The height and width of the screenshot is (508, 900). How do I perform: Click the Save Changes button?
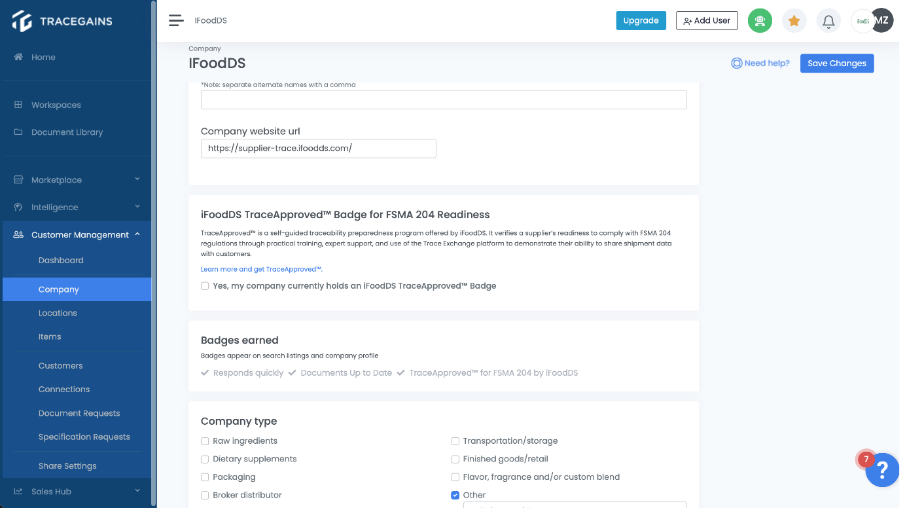837,63
